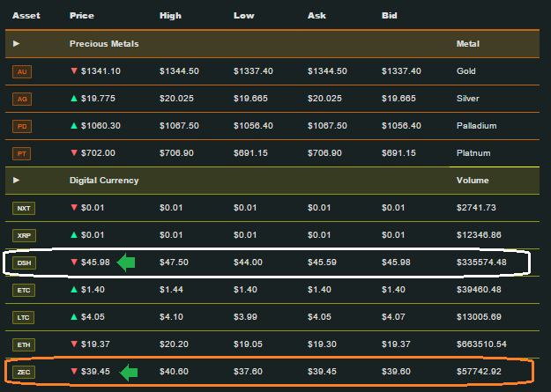Click the LTC currency badge
Screen dimensions: 551x392
(x=23, y=317)
